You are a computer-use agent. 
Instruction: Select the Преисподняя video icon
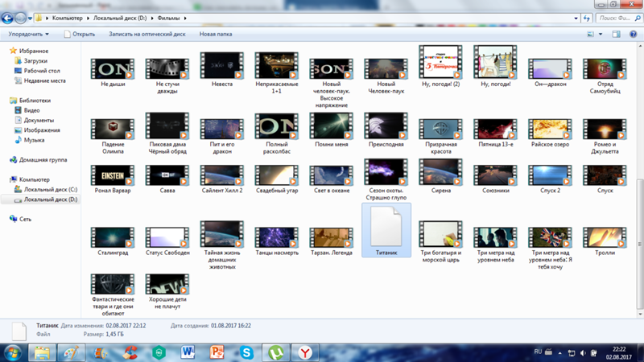[386, 126]
